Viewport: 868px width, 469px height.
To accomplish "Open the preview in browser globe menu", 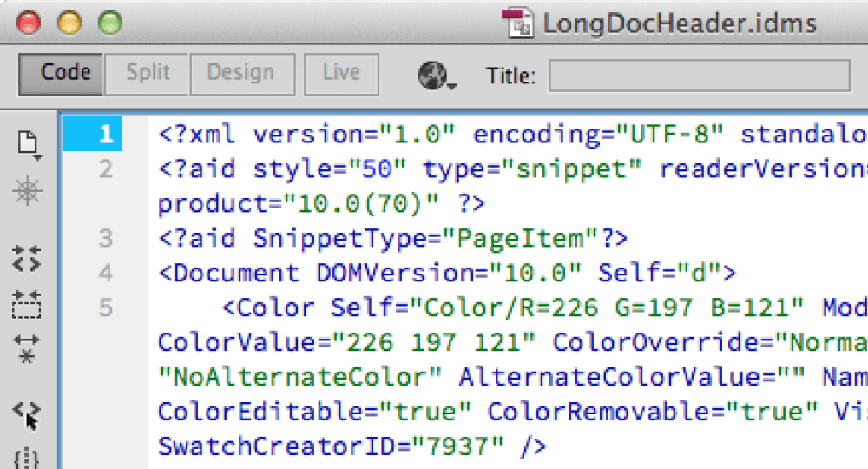I will pyautogui.click(x=437, y=76).
